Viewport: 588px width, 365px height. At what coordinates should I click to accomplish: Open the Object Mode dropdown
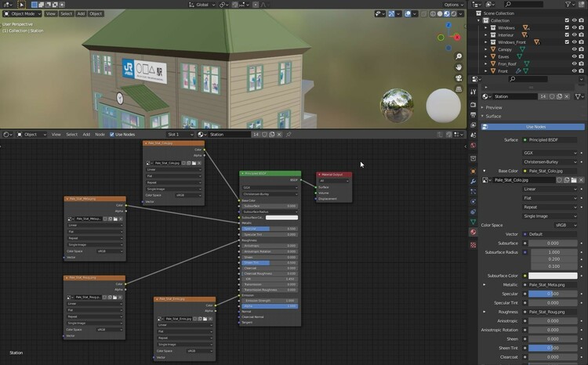pyautogui.click(x=23, y=14)
